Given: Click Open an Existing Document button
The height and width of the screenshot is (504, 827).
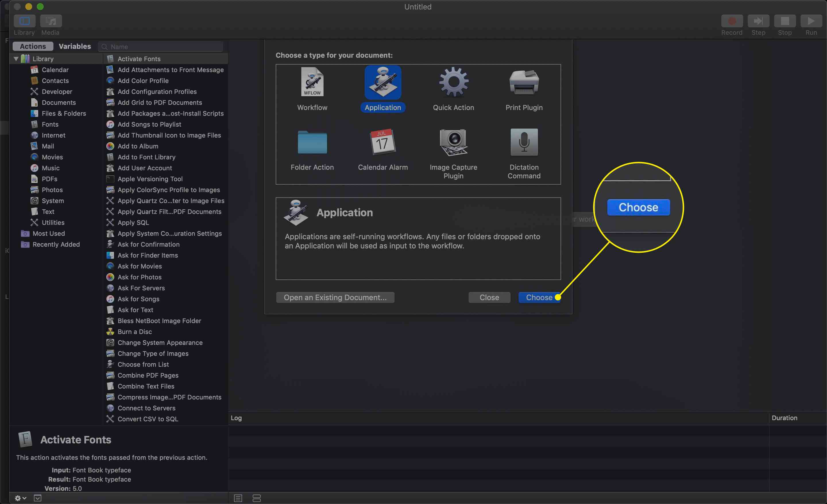Looking at the screenshot, I should pos(335,297).
